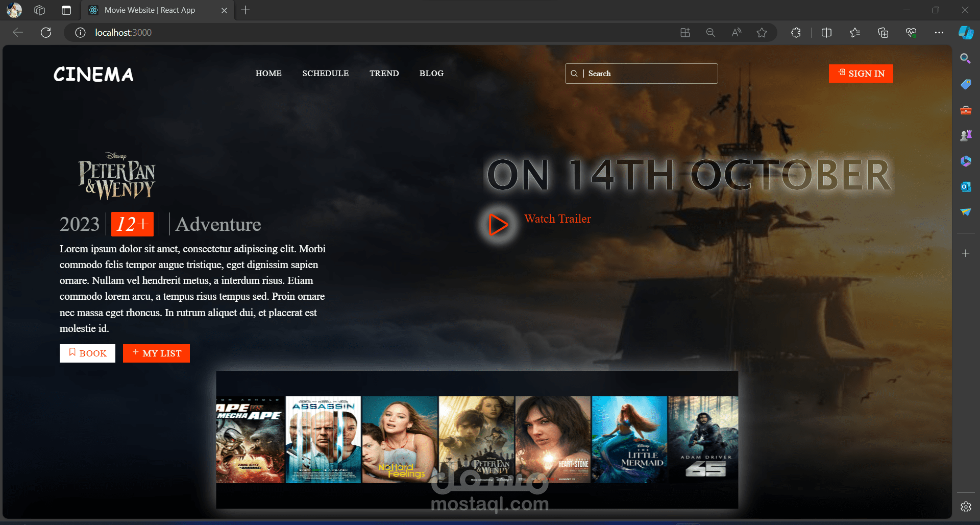Open the sidebar settings gear
The height and width of the screenshot is (525, 980).
pyautogui.click(x=966, y=507)
